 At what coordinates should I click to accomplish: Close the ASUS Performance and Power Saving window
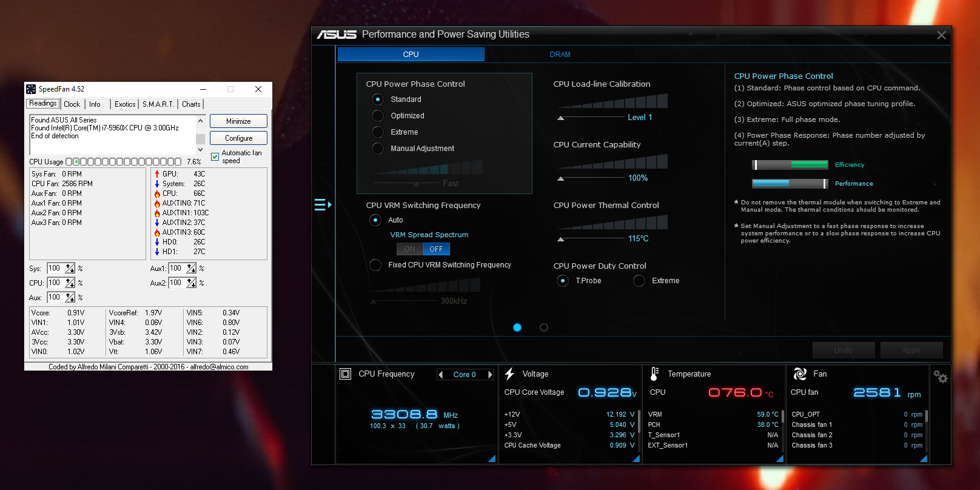pyautogui.click(x=941, y=35)
